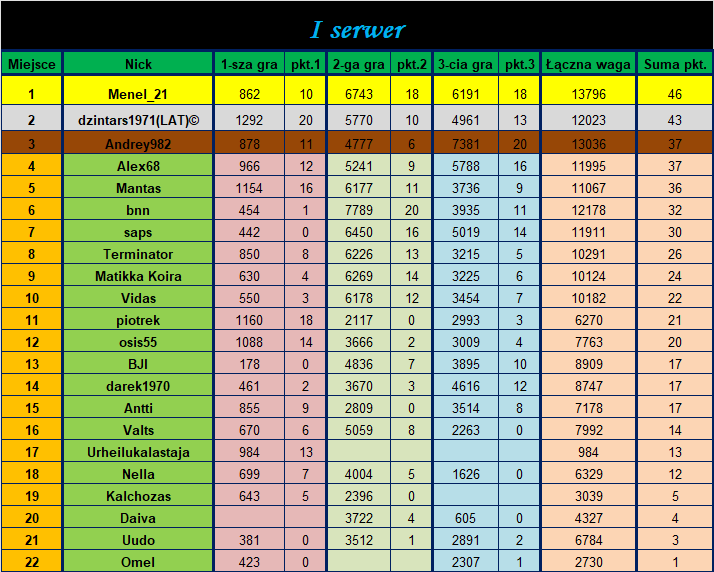Viewport: 714px width, 572px height.
Task: Click the Łączna waga header cell
Action: coord(588,64)
